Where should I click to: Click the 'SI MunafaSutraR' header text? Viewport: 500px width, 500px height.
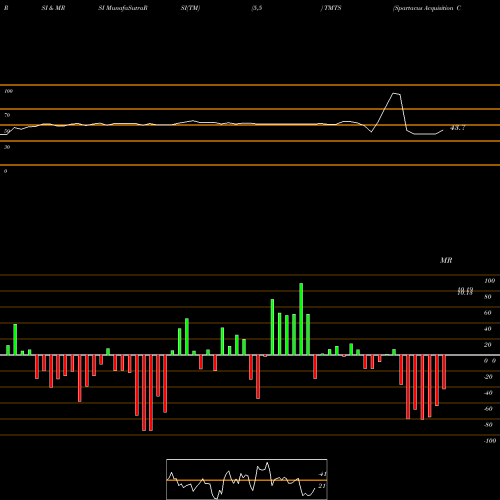tap(123, 8)
